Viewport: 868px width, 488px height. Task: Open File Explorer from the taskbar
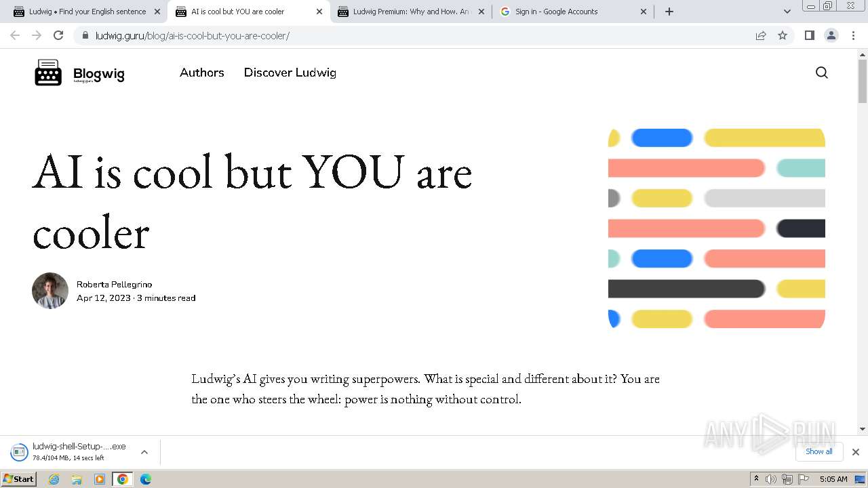pyautogui.click(x=77, y=479)
